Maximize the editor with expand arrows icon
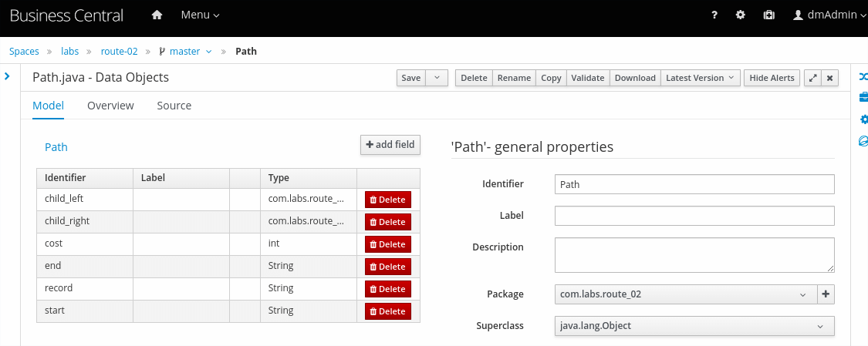 (812, 78)
